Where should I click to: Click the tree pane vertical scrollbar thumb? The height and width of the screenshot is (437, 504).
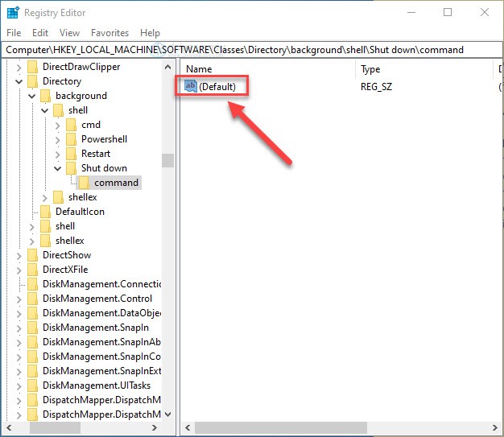pos(167,160)
